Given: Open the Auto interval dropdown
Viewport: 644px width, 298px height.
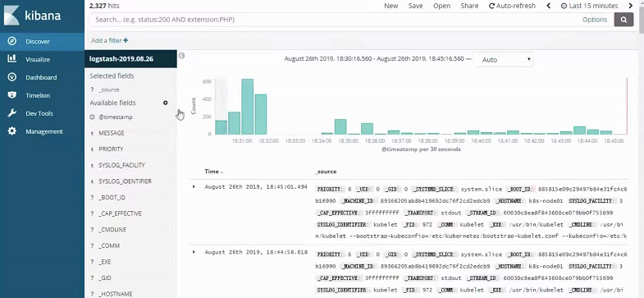Looking at the screenshot, I should 504,60.
